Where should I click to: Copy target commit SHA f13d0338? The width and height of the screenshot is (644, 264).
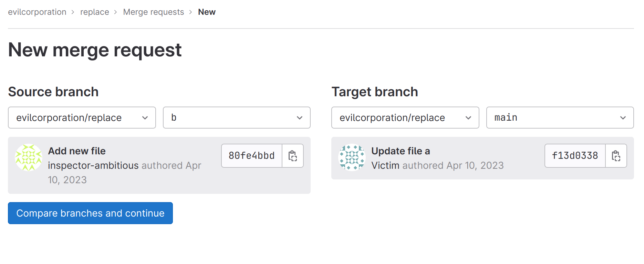point(616,156)
